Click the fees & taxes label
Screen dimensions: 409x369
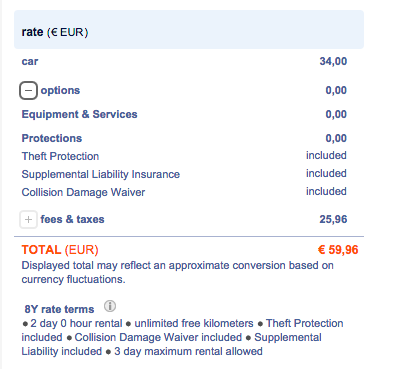click(72, 219)
